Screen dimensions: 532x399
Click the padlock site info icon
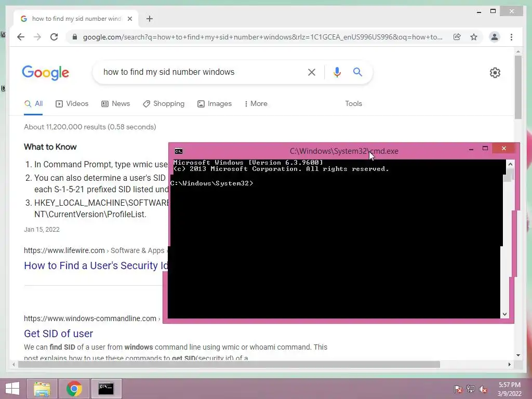[x=75, y=37]
